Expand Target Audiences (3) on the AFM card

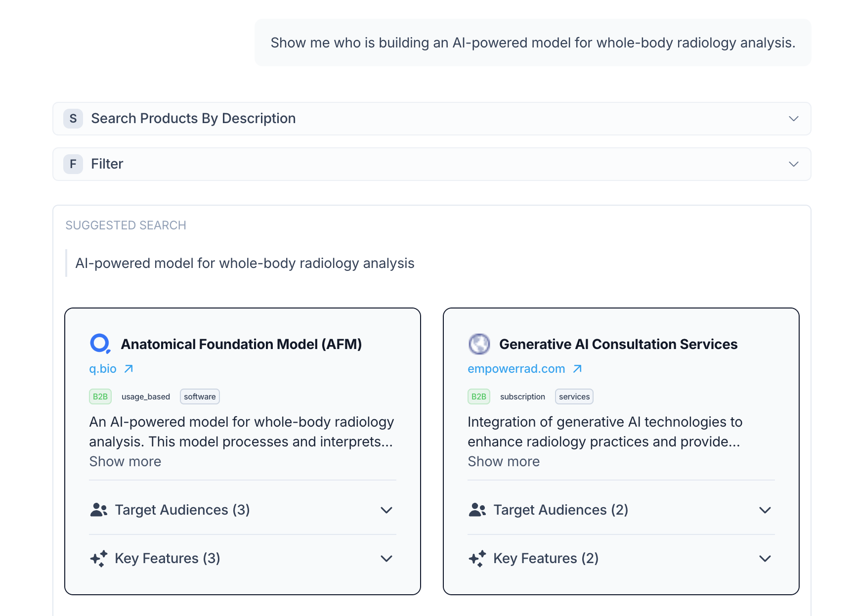(386, 510)
